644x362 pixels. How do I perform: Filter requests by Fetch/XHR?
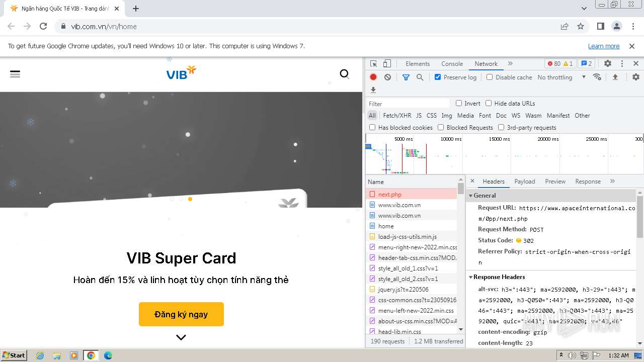(x=397, y=115)
